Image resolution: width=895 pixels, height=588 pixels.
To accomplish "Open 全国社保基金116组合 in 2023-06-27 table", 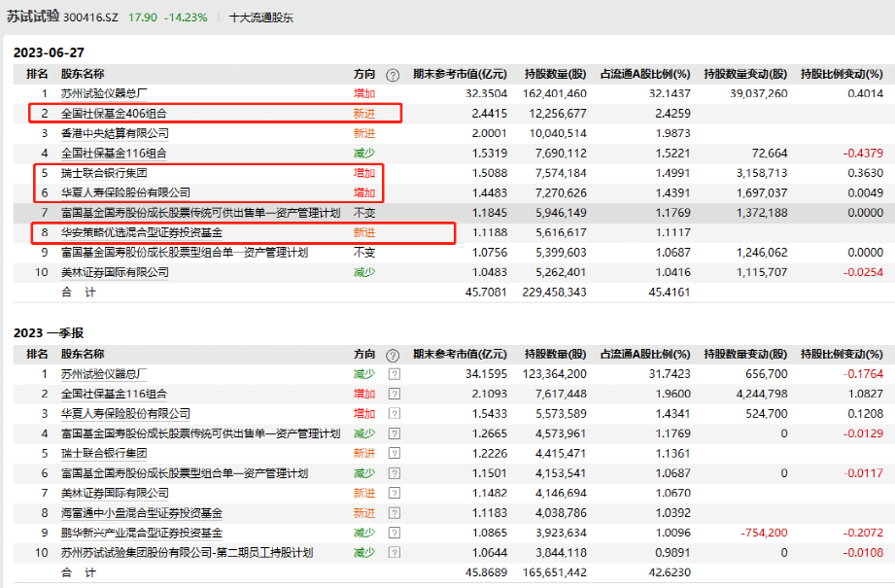I will 114,153.
